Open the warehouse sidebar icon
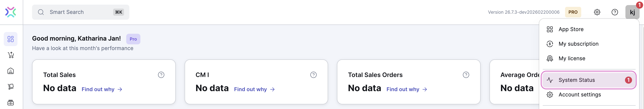This screenshot has width=644, height=109. point(10,71)
